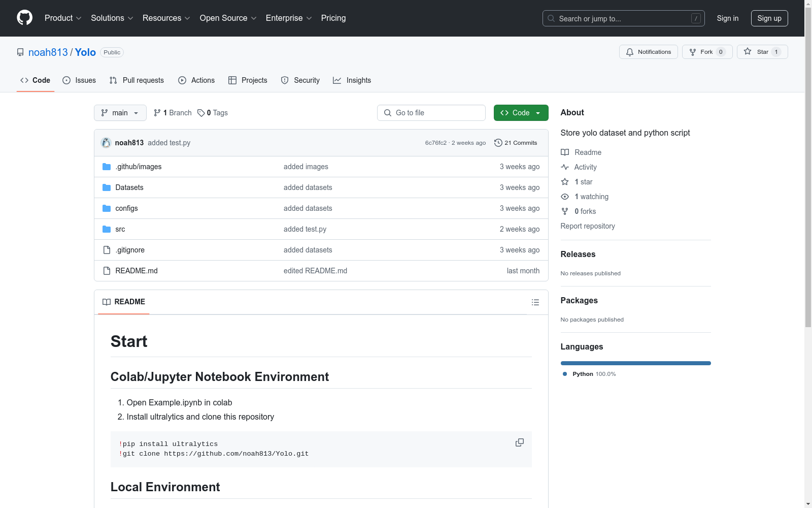The image size is (812, 508).
Task: Open the Releases heading link
Action: point(578,255)
